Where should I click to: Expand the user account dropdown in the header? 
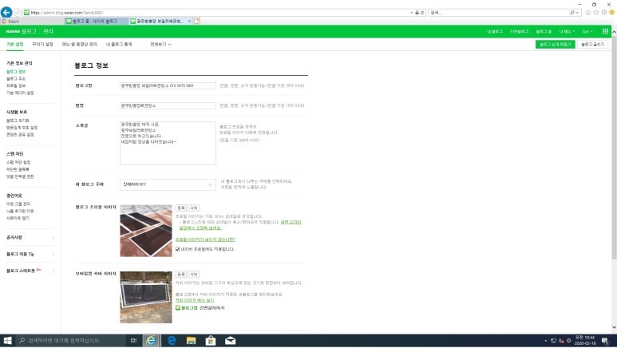click(x=587, y=31)
